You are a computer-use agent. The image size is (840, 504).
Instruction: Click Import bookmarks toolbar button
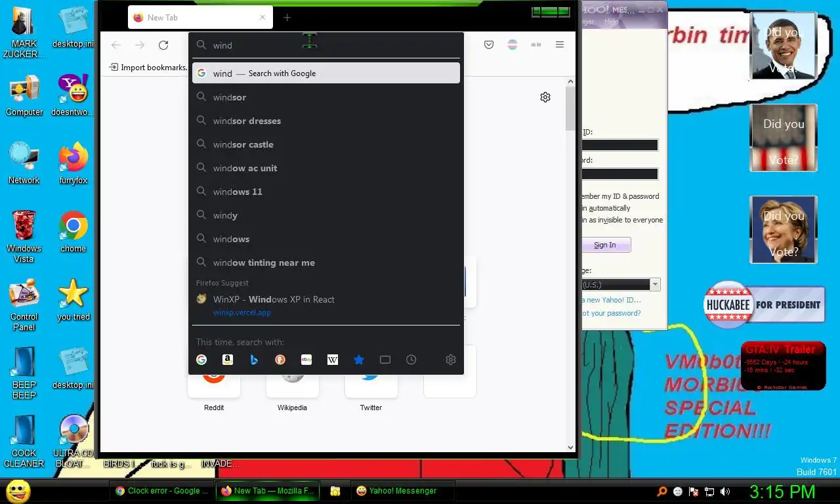click(x=148, y=67)
